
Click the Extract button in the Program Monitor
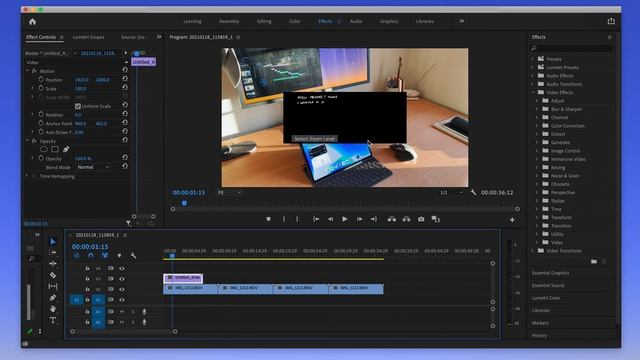[407, 219]
